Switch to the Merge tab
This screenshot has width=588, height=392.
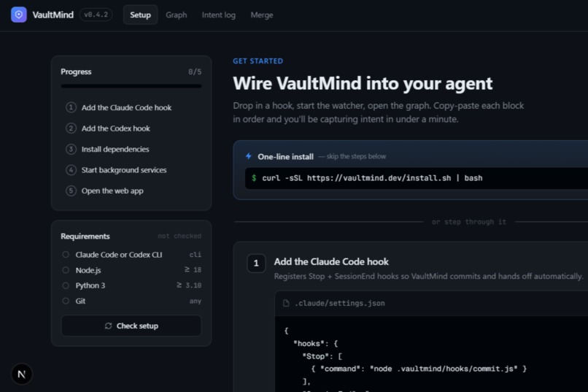[x=262, y=15]
